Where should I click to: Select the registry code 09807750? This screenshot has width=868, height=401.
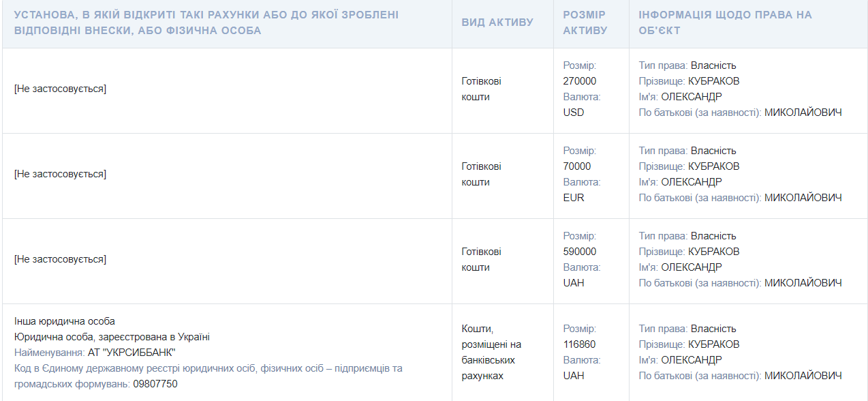pyautogui.click(x=155, y=384)
